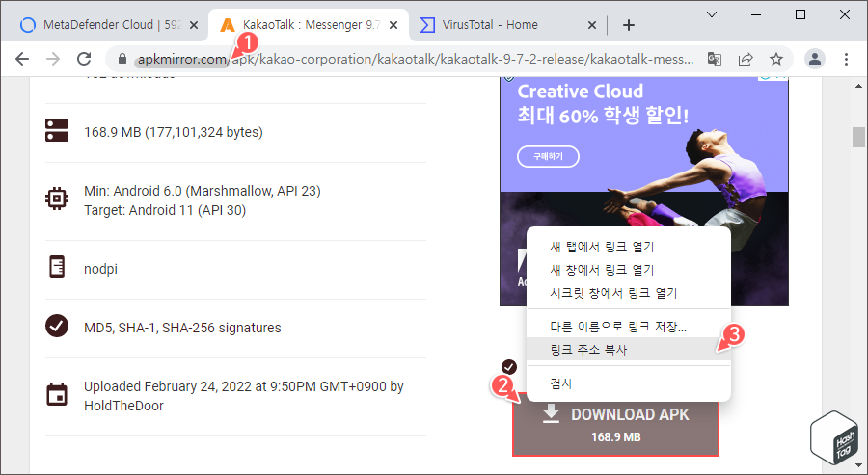Click the forward navigation arrow
Image resolution: width=868 pixels, height=475 pixels.
[x=53, y=59]
